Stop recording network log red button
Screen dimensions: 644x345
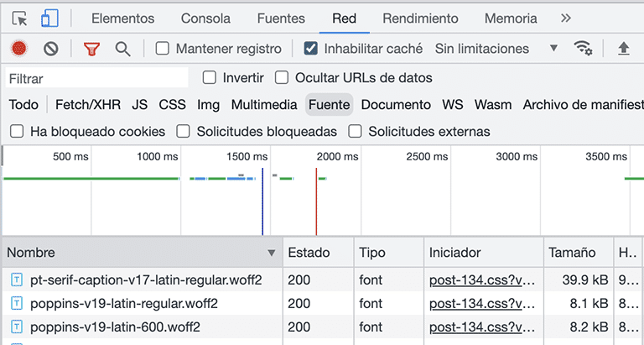pyautogui.click(x=19, y=49)
